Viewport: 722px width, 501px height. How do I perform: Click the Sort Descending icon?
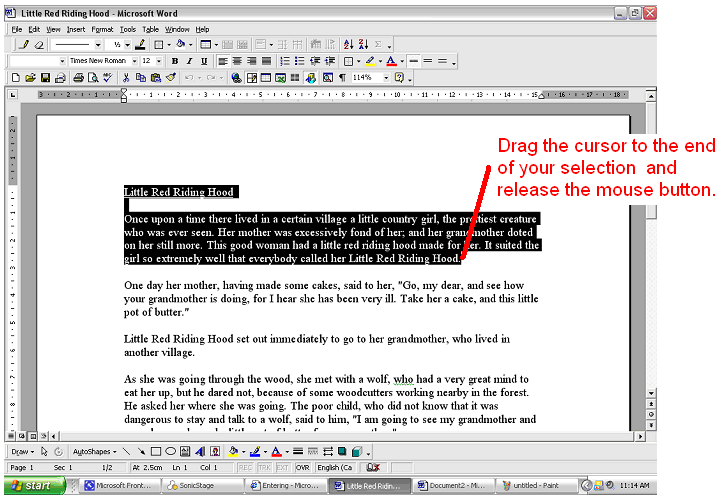tap(363, 45)
